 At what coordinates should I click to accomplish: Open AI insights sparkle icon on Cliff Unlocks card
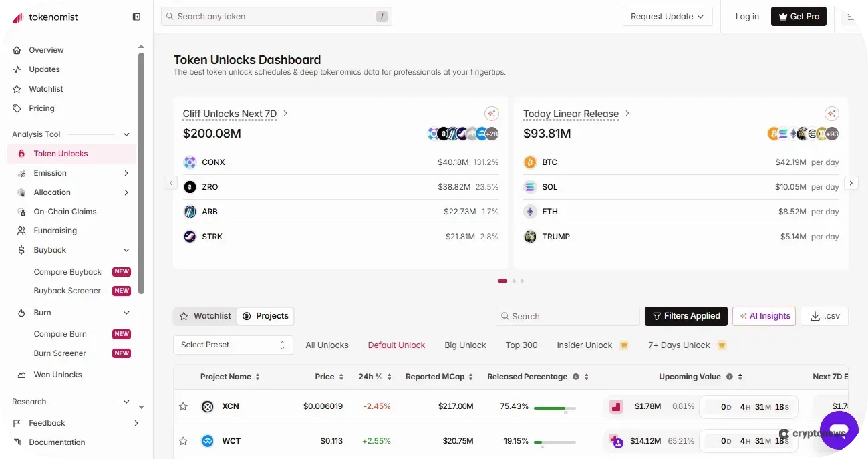[x=492, y=113]
